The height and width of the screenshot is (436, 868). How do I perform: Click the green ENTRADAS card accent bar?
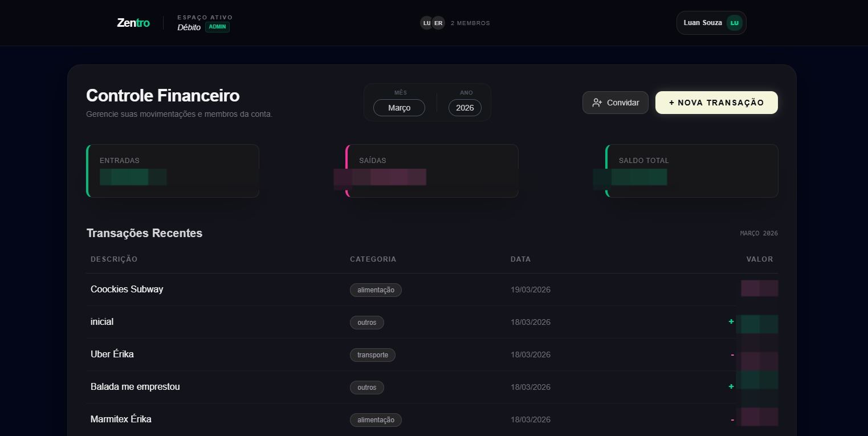87,171
